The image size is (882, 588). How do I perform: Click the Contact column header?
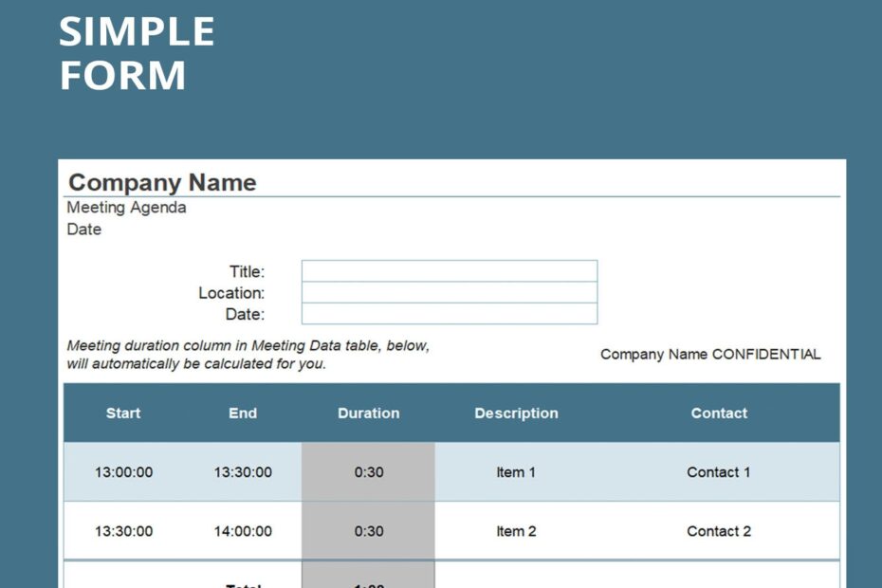tap(718, 413)
